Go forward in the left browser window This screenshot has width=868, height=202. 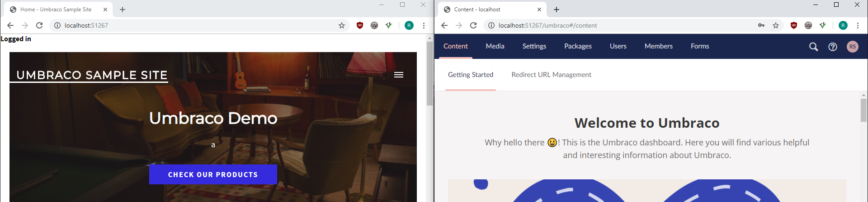[25, 25]
